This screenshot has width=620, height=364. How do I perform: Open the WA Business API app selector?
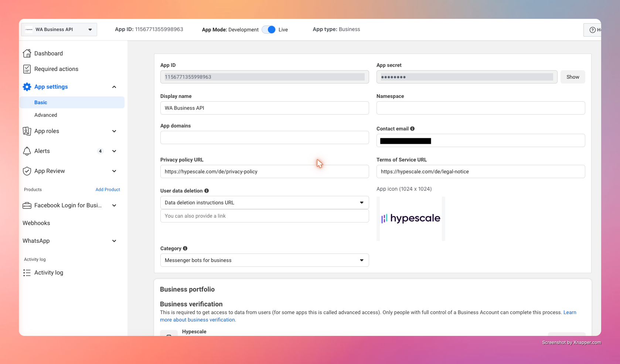pos(59,30)
